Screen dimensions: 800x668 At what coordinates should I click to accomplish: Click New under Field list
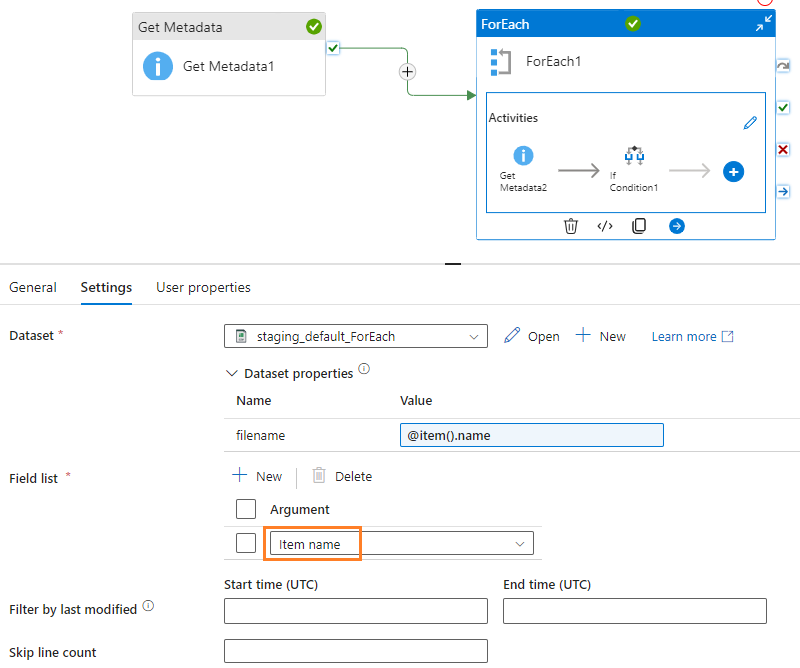pos(257,476)
